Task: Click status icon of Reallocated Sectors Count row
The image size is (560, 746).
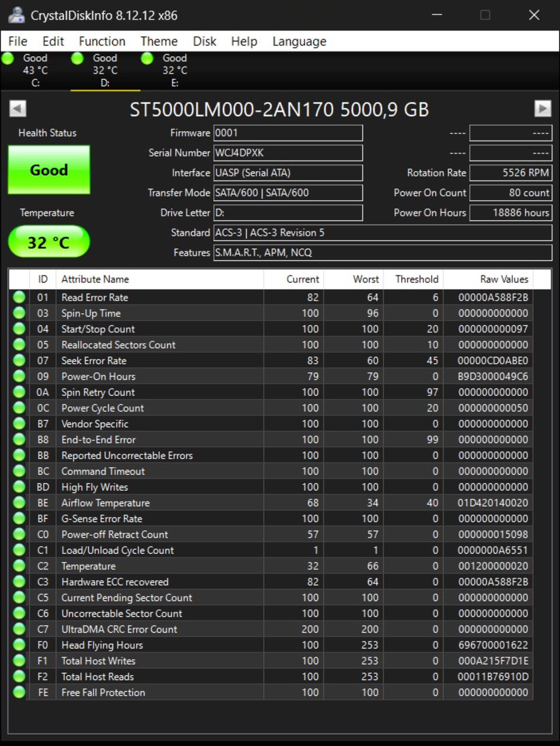Action: [x=19, y=344]
